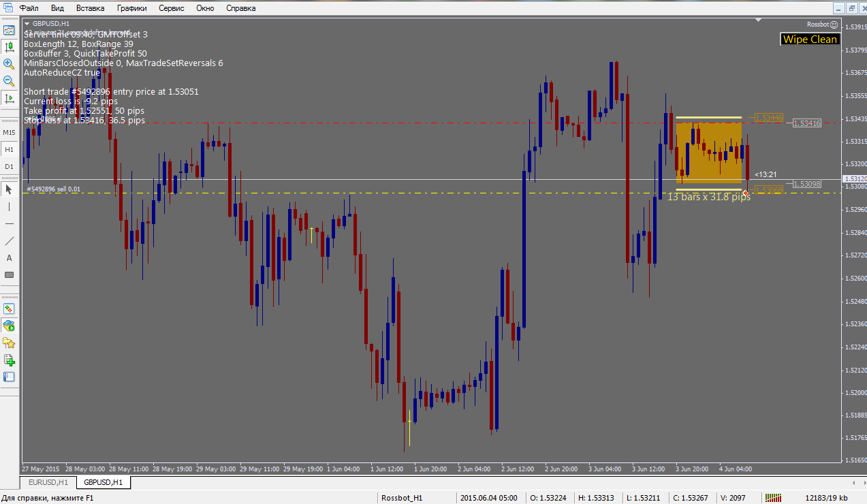Screen dimensions: 867x504
Task: Select the text label rectangle tool
Action: pyautogui.click(x=9, y=274)
